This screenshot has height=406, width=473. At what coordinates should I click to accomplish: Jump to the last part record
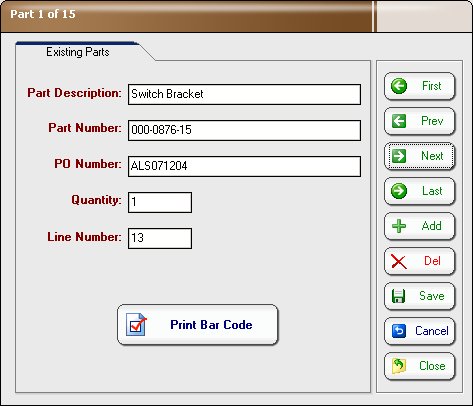(420, 191)
